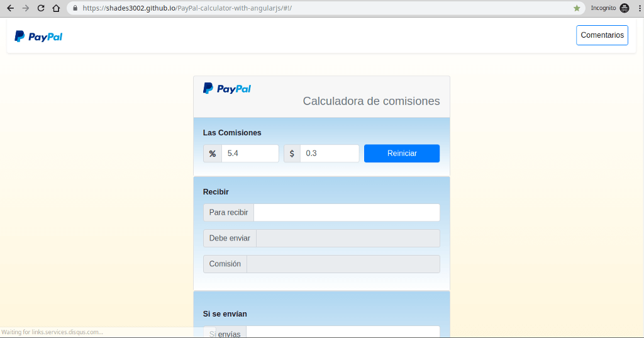Screen dimensions: 644x338
Task: Focus the fixed fee field 0.3
Action: point(330,154)
